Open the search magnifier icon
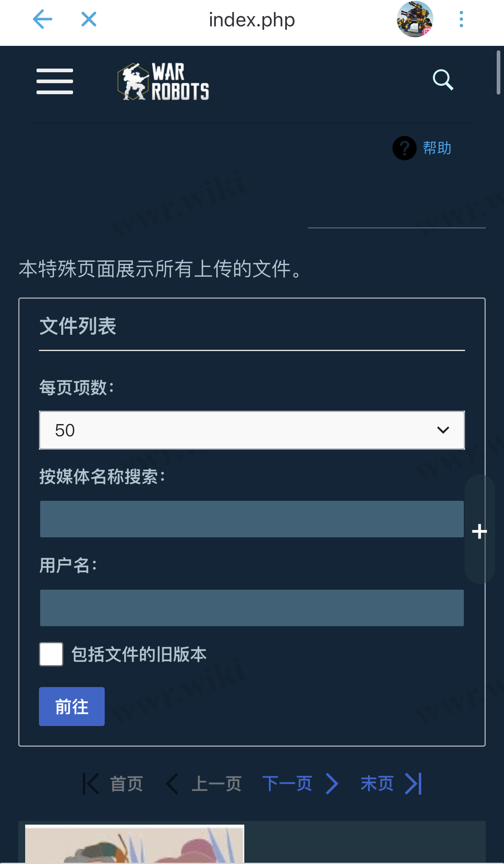The height and width of the screenshot is (864, 504). click(x=443, y=80)
